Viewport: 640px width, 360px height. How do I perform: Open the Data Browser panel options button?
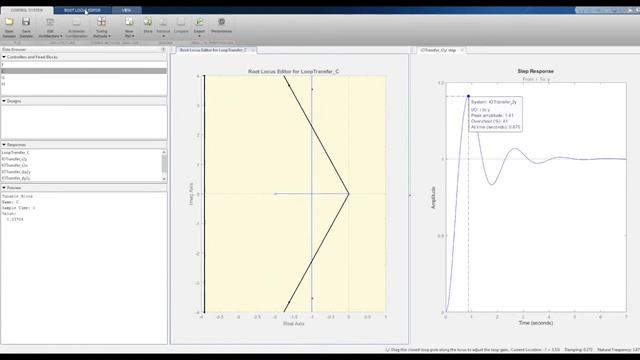pyautogui.click(x=163, y=49)
